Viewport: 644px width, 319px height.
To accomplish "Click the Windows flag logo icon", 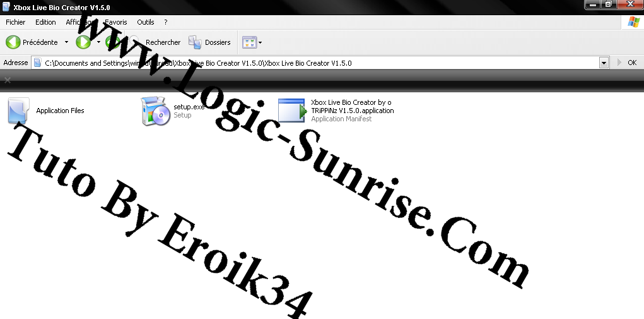I will [x=633, y=22].
